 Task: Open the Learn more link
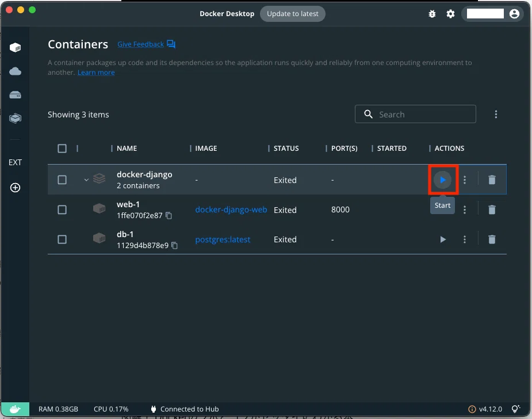tap(95, 72)
